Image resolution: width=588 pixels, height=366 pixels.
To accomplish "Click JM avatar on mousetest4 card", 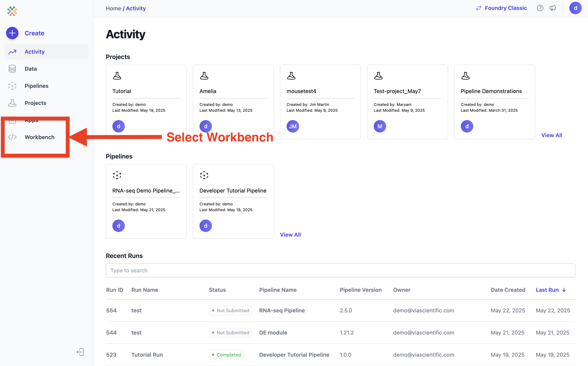I will pyautogui.click(x=293, y=126).
